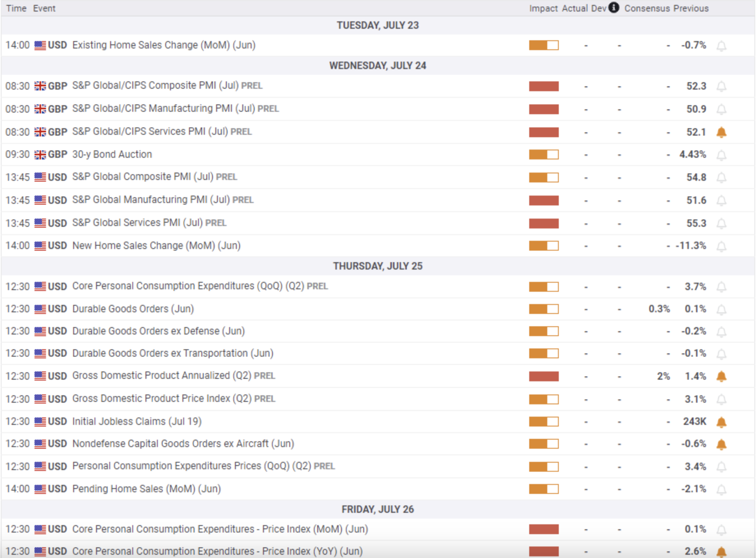Click consensus value 2% for GDP Annualized
This screenshot has height=558, width=756.
[x=664, y=376]
